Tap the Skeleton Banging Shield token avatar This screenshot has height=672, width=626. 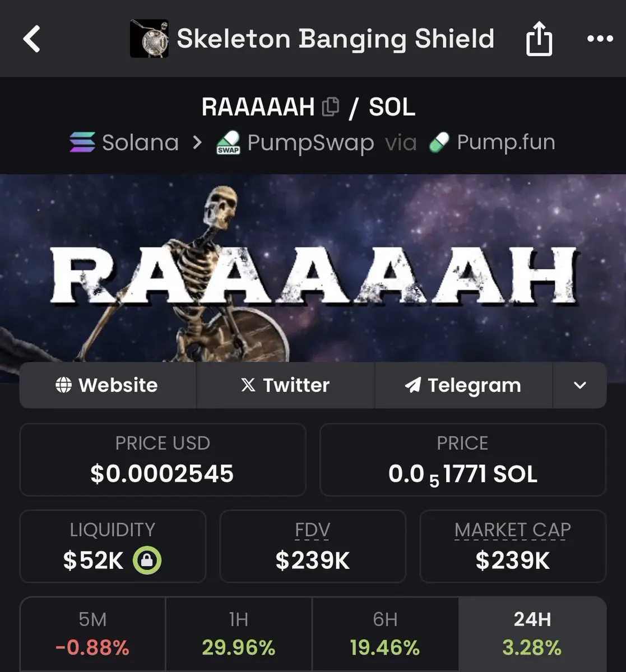(x=149, y=39)
